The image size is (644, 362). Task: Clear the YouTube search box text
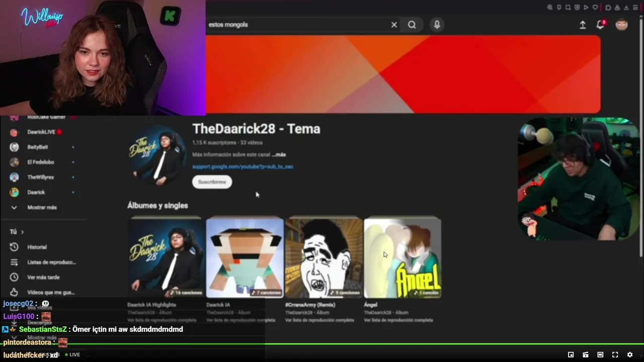click(394, 25)
